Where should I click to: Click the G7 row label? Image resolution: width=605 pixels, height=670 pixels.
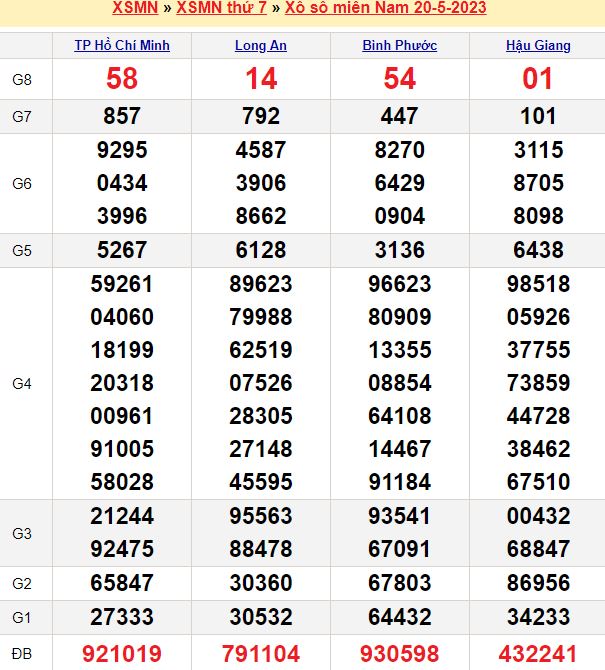22,117
